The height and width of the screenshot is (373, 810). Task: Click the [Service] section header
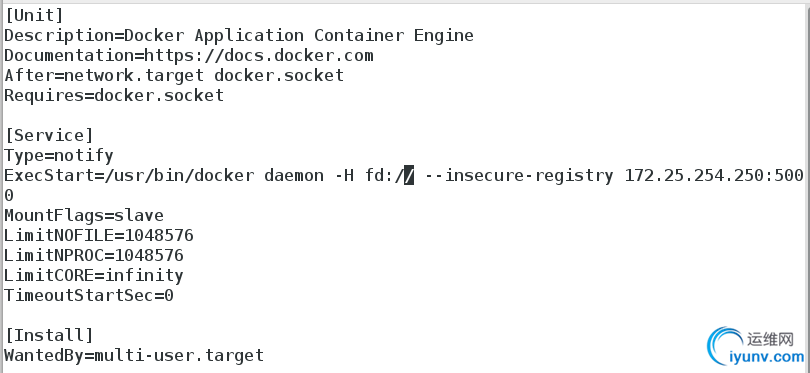[x=49, y=136]
